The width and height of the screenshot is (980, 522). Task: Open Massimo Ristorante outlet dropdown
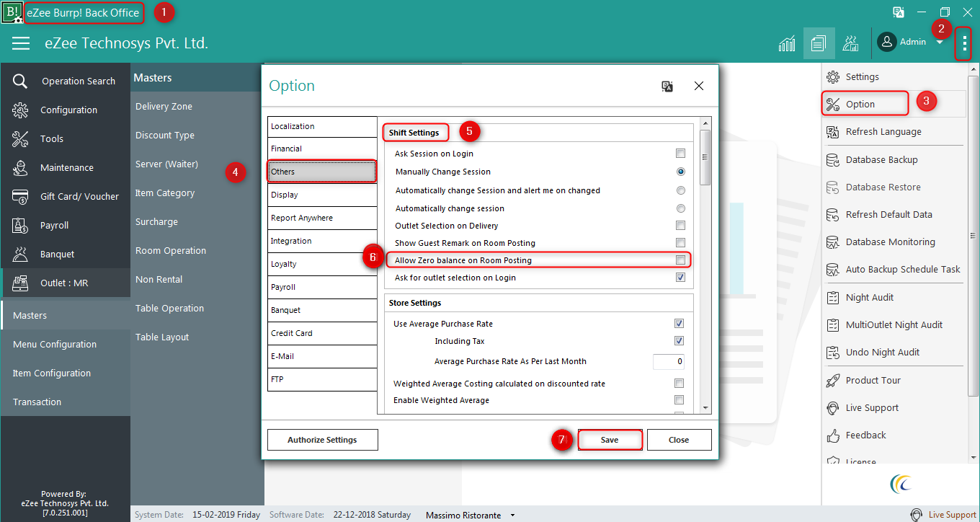(512, 516)
